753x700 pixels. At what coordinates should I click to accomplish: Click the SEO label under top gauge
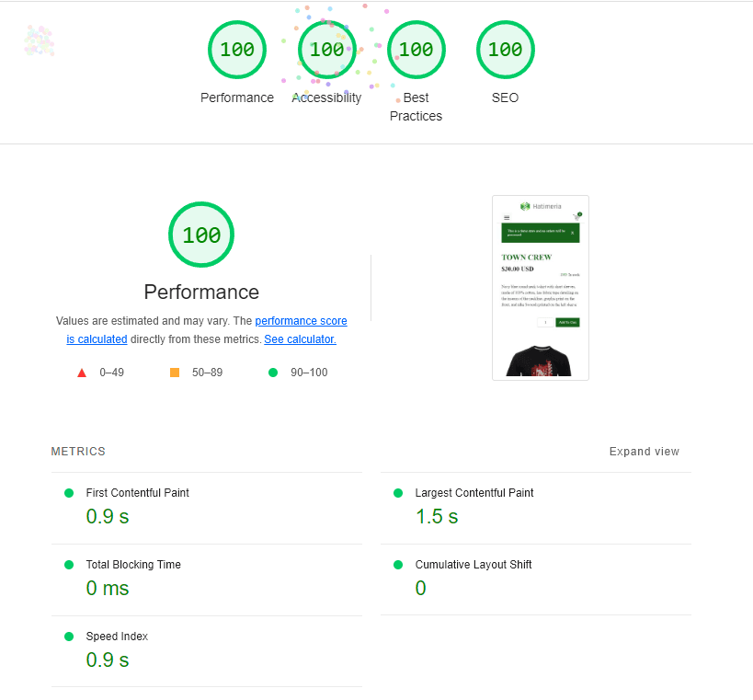(x=505, y=98)
